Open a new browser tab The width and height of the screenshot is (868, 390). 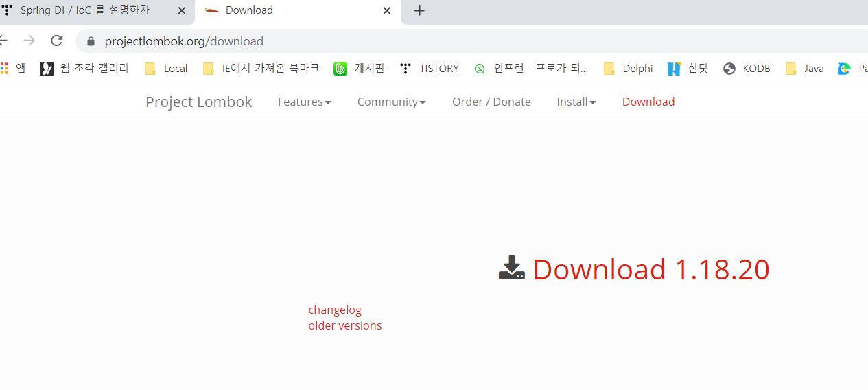click(419, 11)
